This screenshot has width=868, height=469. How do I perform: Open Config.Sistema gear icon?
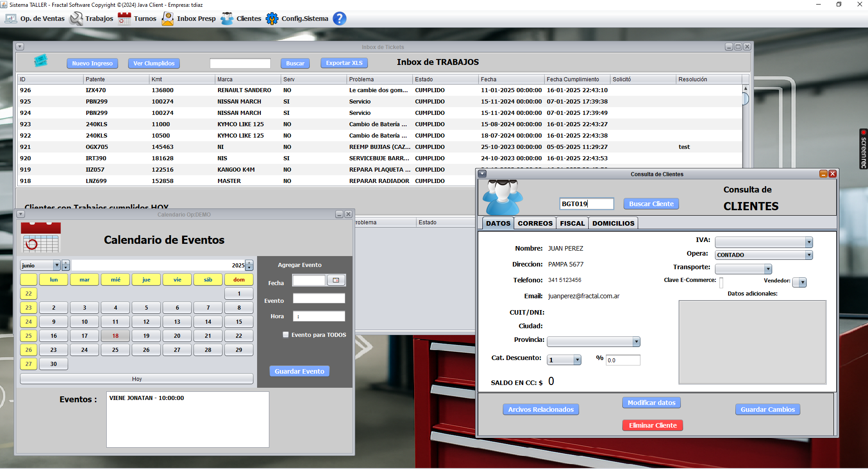coord(272,19)
